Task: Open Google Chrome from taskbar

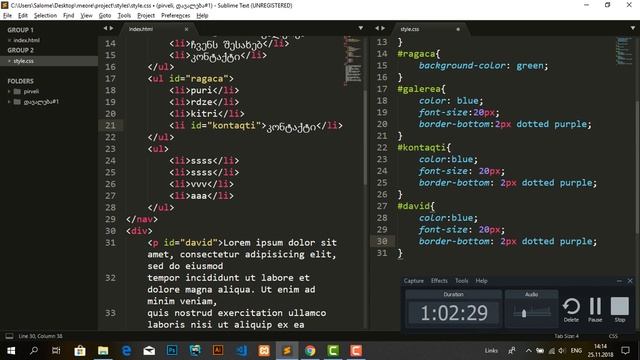Action: pos(310,351)
